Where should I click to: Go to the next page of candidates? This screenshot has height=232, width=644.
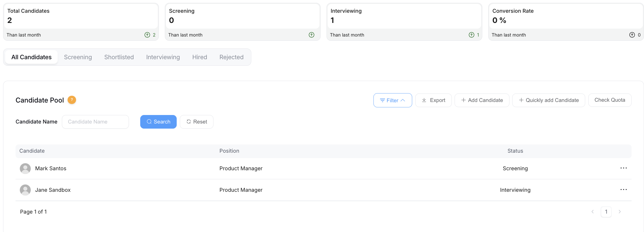click(x=620, y=212)
